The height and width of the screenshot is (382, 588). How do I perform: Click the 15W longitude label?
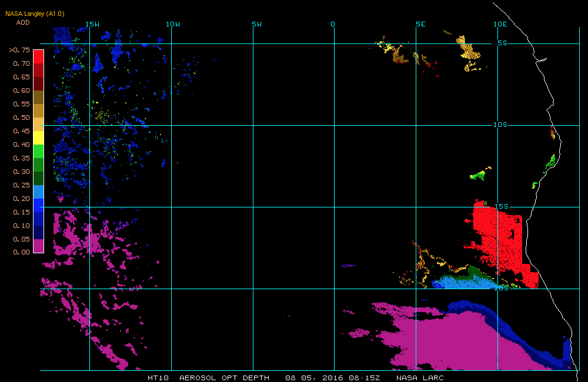(92, 24)
